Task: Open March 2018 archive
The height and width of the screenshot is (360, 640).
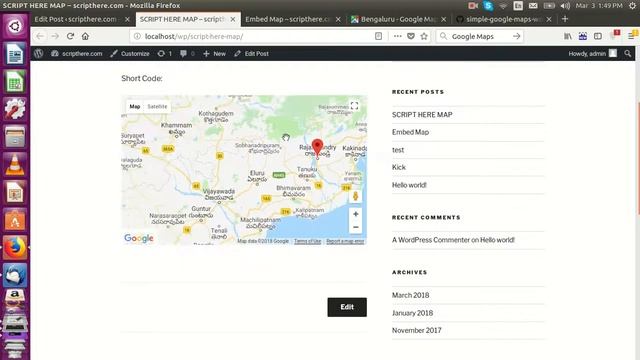Action: coord(411,295)
